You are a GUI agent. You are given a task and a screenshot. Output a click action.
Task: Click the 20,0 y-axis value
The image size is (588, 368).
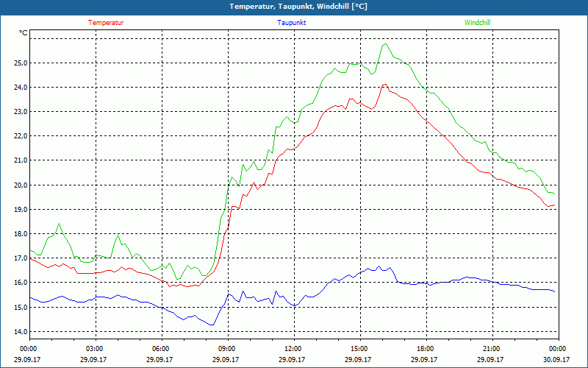pyautogui.click(x=21, y=185)
